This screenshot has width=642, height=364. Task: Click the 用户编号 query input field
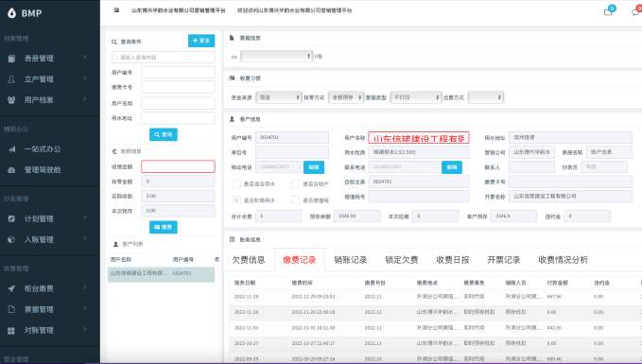178,73
